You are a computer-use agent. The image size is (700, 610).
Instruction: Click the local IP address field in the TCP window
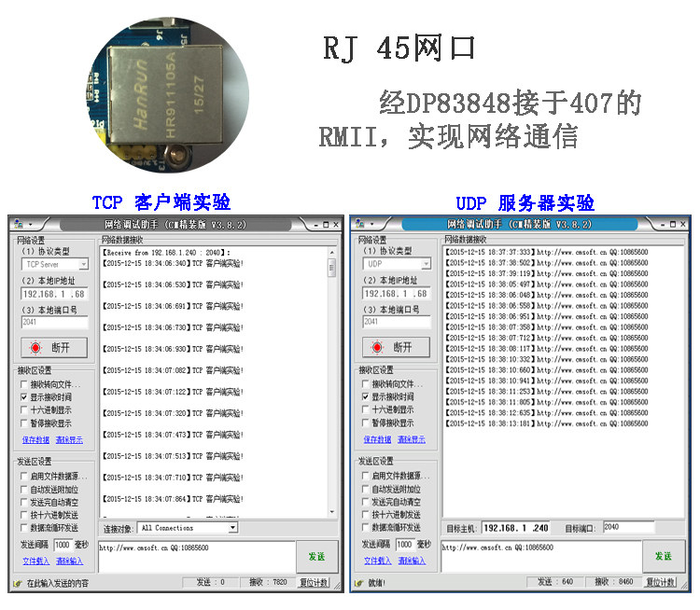pyautogui.click(x=54, y=294)
